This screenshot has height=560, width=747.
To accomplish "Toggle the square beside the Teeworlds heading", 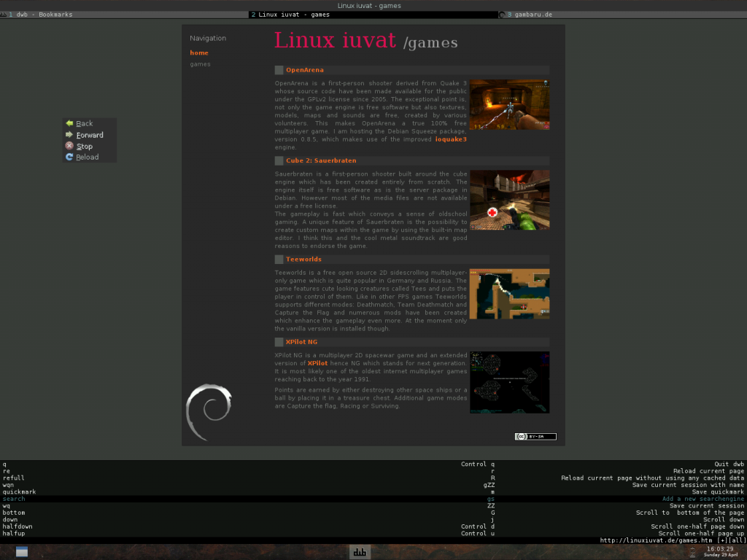I will (279, 259).
